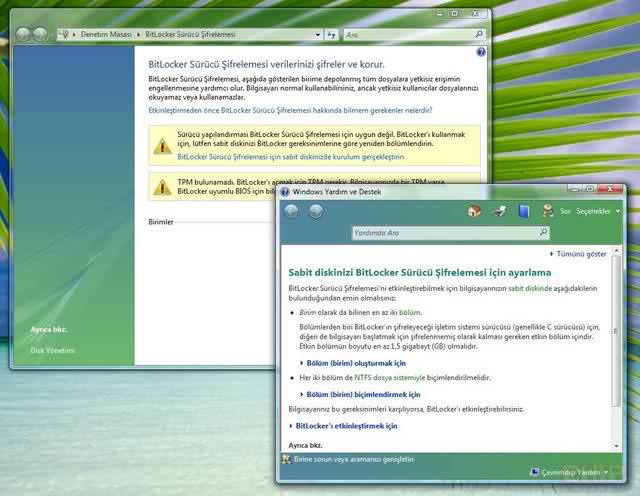Print the current help topic
This screenshot has width=640, height=496.
pyautogui.click(x=499, y=211)
